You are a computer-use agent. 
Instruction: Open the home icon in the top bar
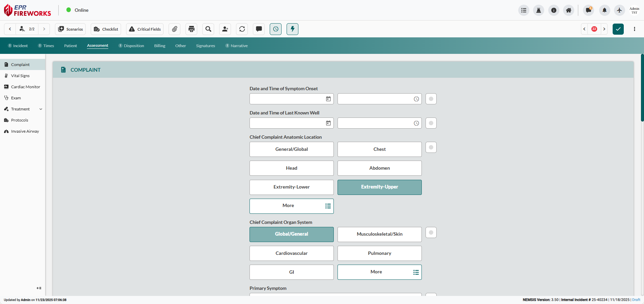pyautogui.click(x=568, y=10)
